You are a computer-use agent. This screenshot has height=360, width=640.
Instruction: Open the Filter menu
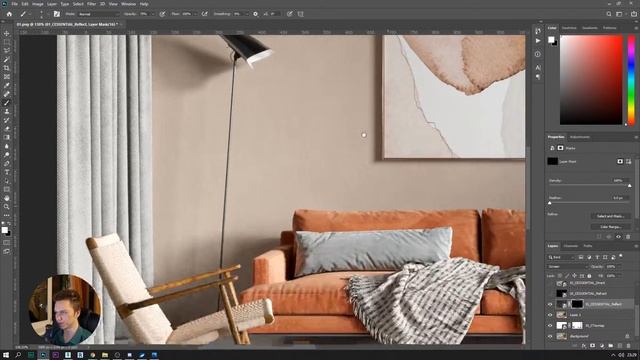91,4
